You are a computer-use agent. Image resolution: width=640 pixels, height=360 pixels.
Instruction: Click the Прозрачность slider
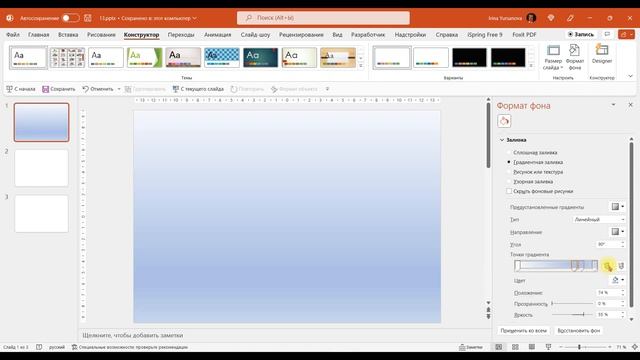pos(572,304)
